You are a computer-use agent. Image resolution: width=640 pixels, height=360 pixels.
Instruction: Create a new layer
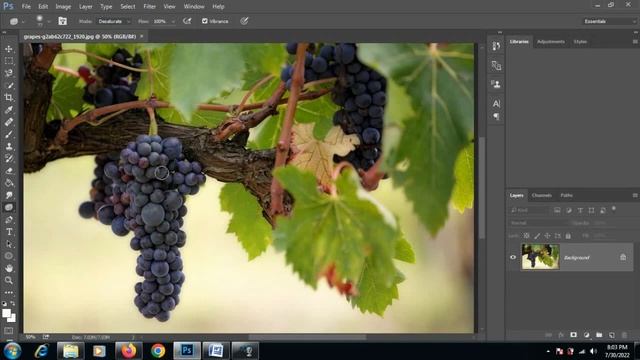(x=611, y=335)
